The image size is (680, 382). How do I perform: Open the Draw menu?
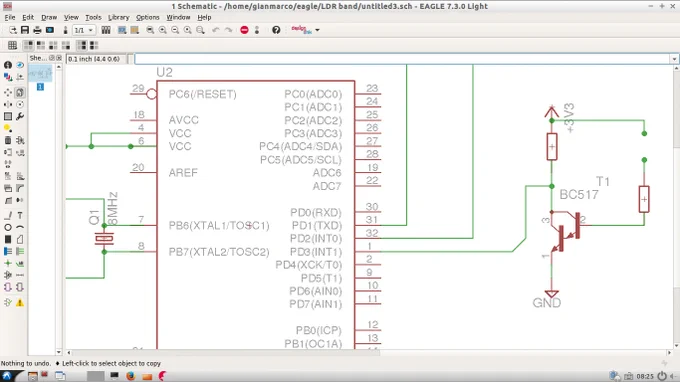coord(49,17)
